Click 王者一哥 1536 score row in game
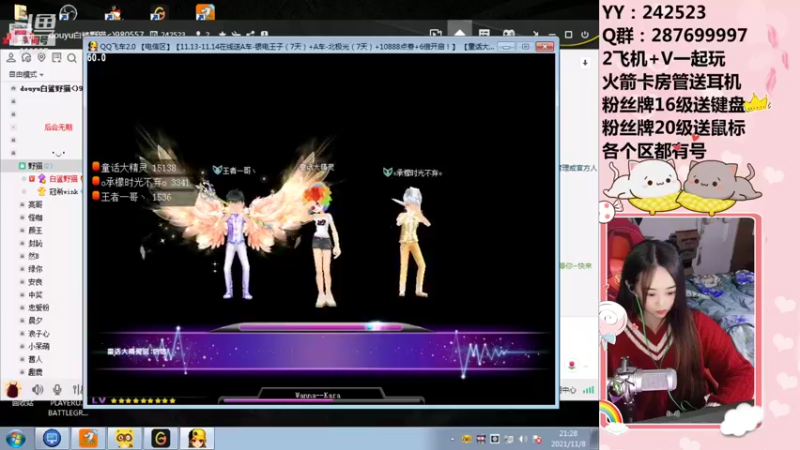 coord(132,197)
